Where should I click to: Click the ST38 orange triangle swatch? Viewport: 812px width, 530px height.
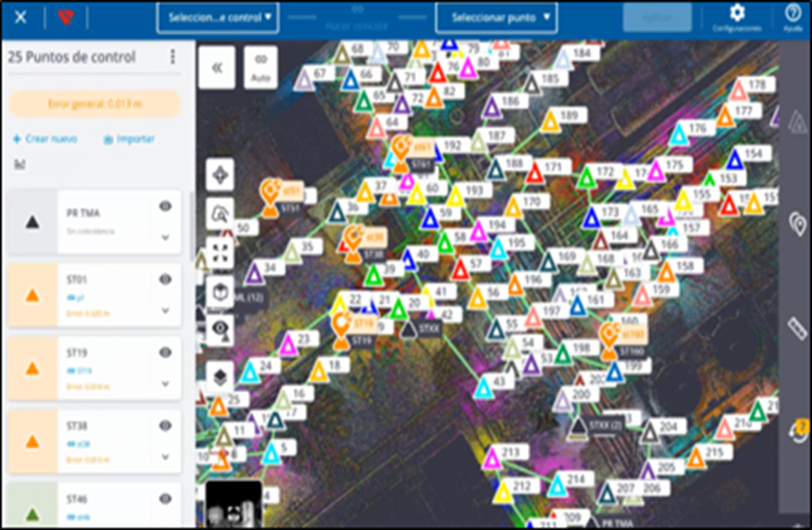[x=33, y=441]
